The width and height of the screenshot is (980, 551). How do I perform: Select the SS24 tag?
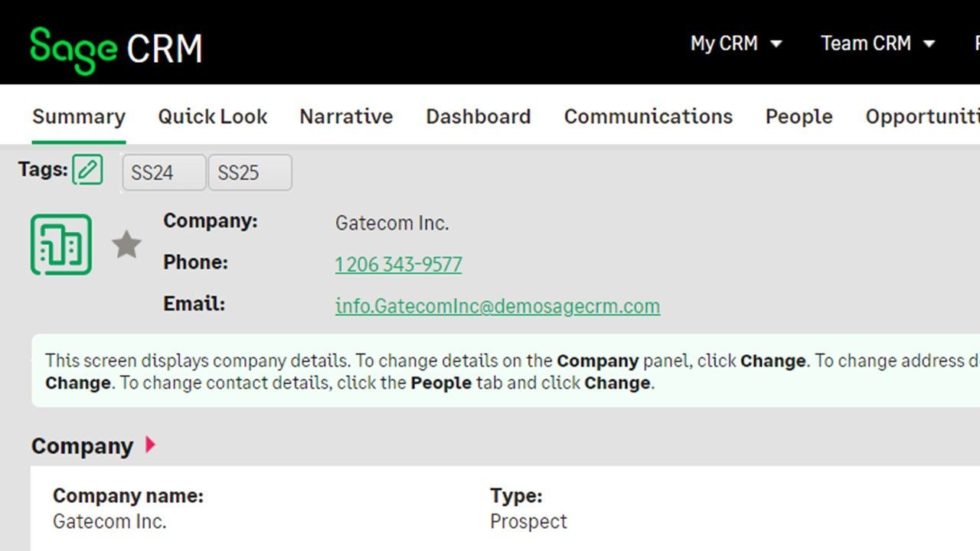coord(164,172)
